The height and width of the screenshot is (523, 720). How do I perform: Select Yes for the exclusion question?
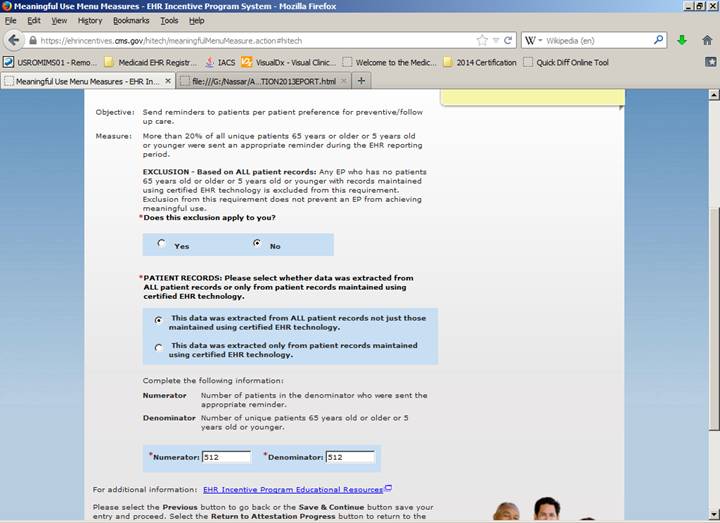point(161,244)
